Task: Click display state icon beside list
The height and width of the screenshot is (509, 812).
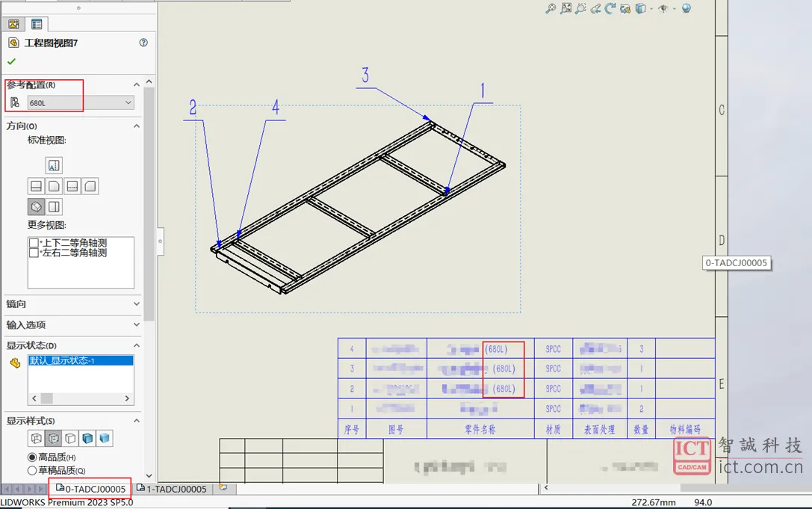Action: point(15,363)
